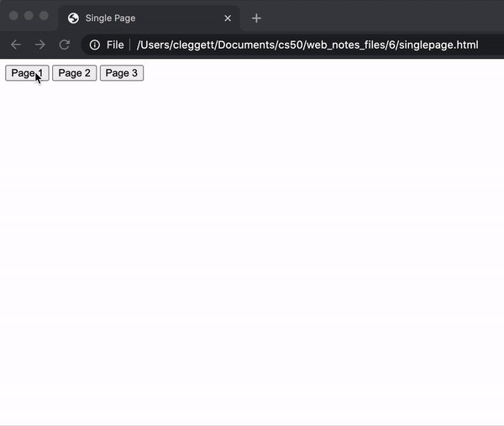
Task: Select the Single Page tab title
Action: point(110,18)
